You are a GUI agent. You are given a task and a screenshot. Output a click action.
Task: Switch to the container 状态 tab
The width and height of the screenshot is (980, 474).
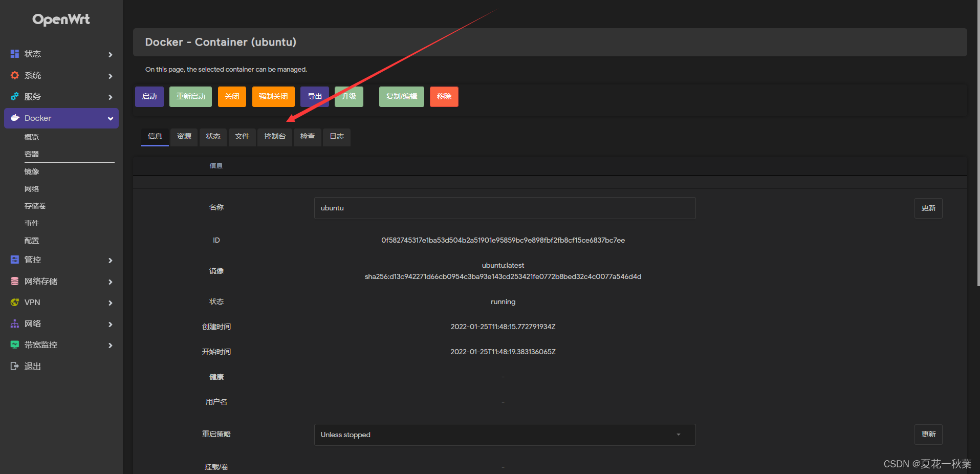pyautogui.click(x=213, y=136)
